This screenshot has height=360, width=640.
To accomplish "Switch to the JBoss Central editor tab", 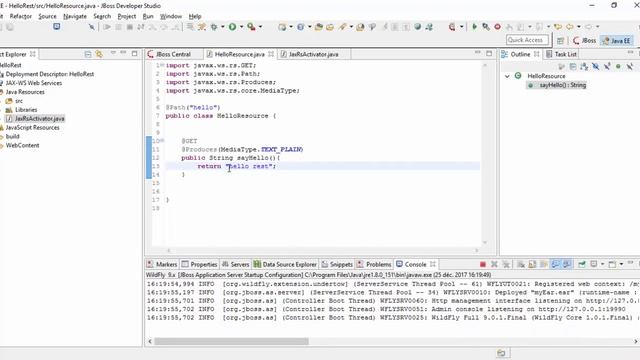I will (173, 54).
